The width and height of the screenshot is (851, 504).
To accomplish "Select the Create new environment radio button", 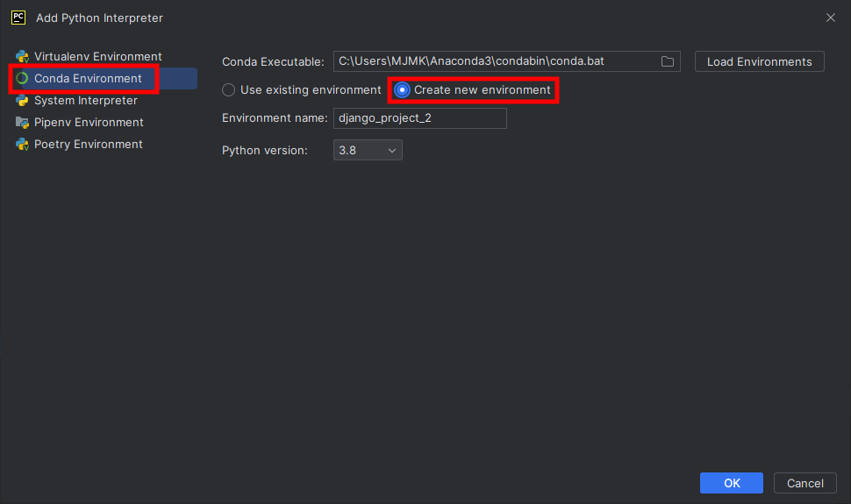I will pos(402,90).
